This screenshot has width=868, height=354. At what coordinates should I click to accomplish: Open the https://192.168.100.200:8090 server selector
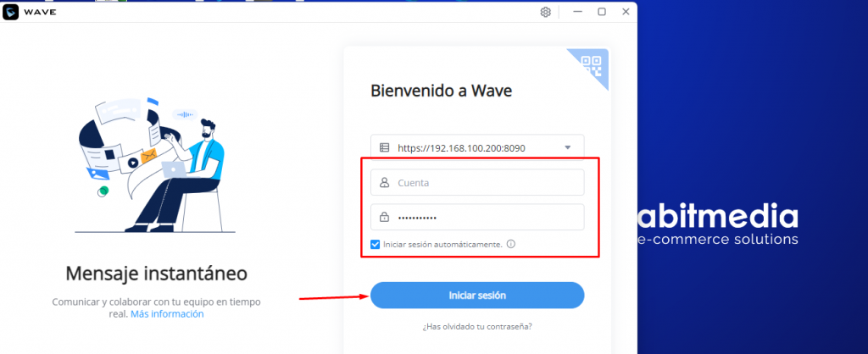pyautogui.click(x=477, y=147)
